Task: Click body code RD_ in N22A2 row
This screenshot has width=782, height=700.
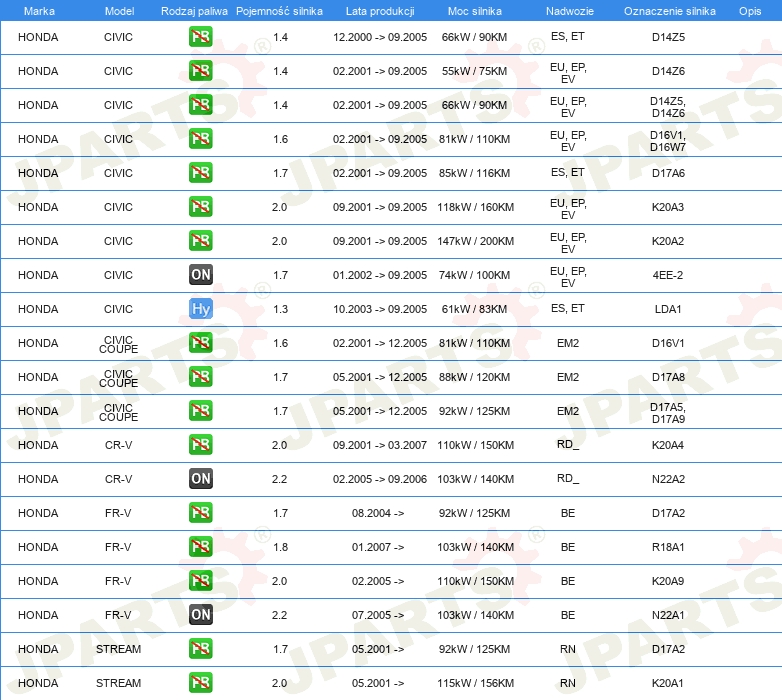Action: point(568,478)
